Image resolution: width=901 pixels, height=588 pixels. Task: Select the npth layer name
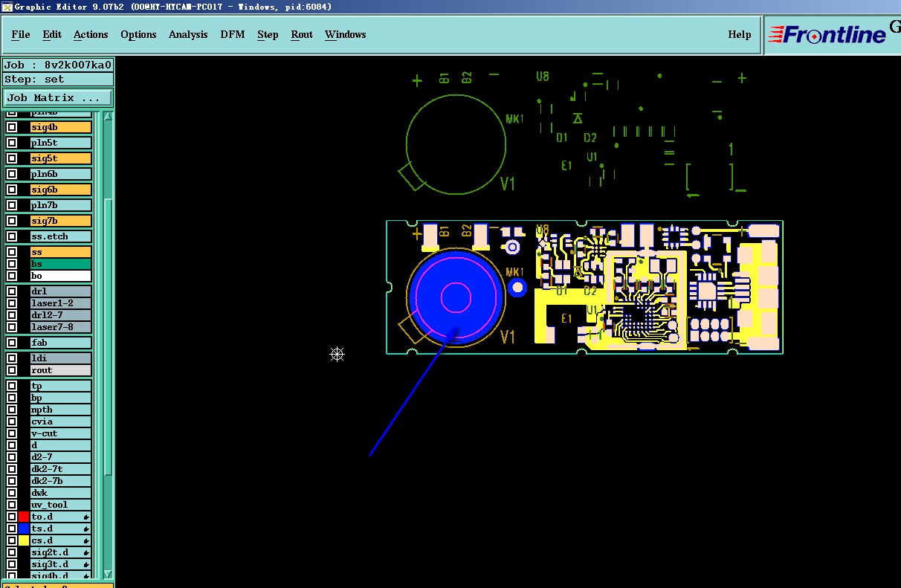click(x=61, y=410)
